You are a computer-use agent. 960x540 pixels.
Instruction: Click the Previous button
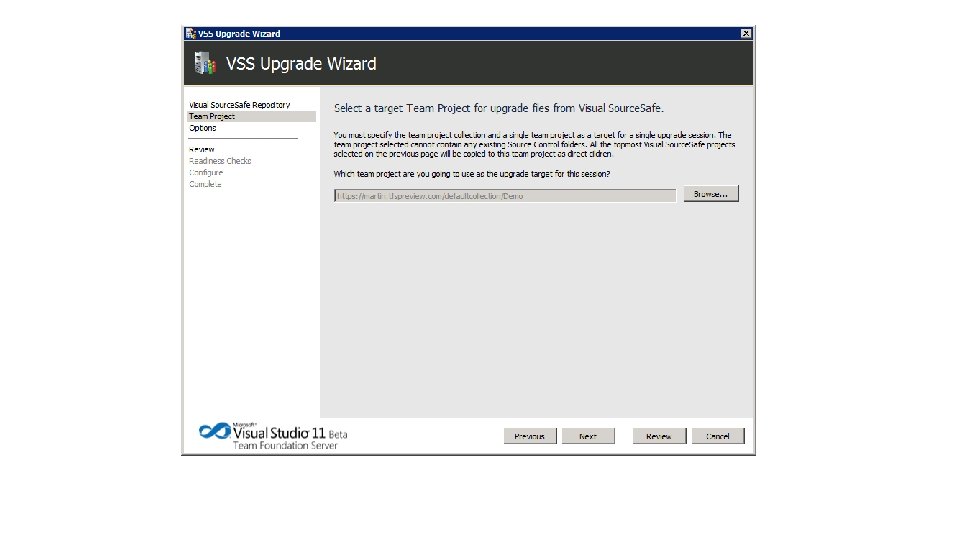[x=530, y=436]
